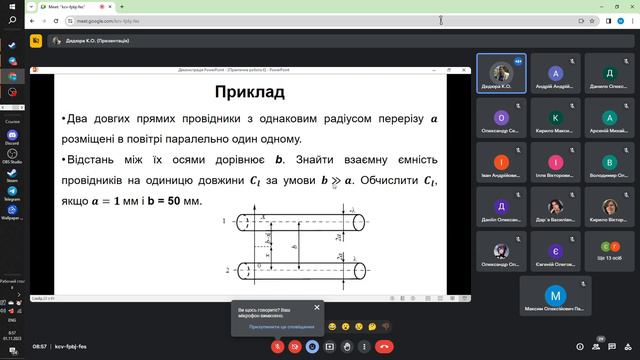Viewport: 640px width, 360px height.
Task: Select the participant tile with purple avatar A
Action: click(556, 73)
